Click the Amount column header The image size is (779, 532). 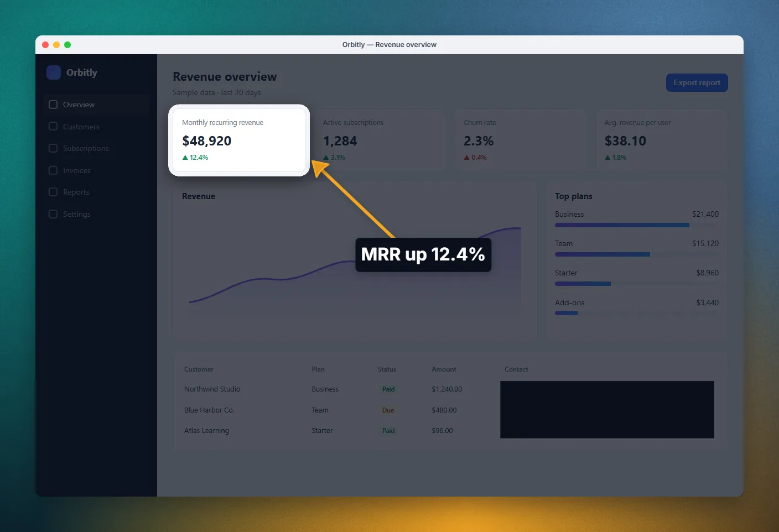point(444,369)
